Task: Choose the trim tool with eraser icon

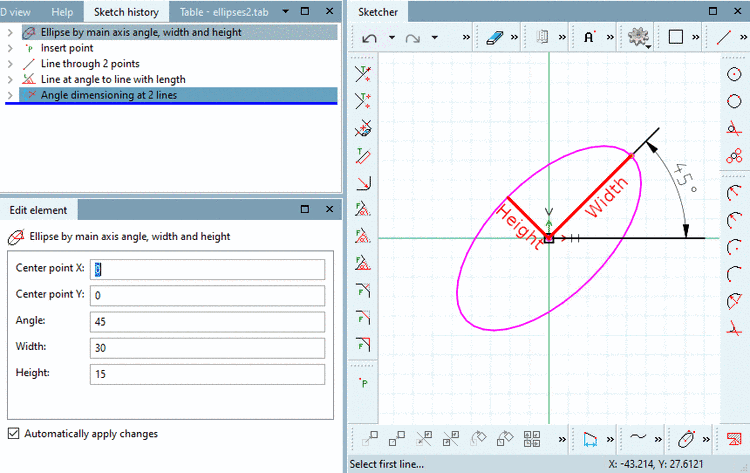Action: 363,129
